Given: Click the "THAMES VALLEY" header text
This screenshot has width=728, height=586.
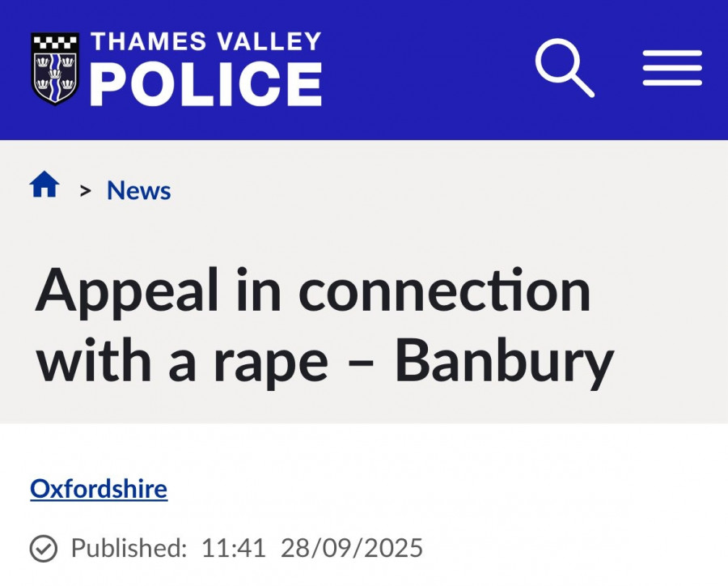Looking at the screenshot, I should (x=205, y=42).
